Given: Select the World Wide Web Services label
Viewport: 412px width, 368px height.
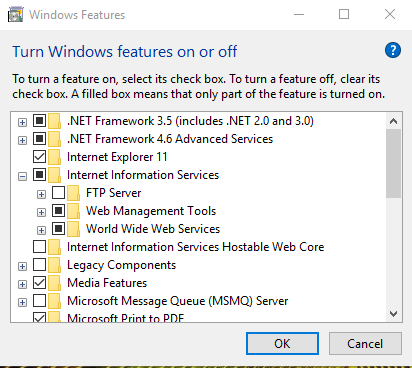Looking at the screenshot, I should click(153, 229).
